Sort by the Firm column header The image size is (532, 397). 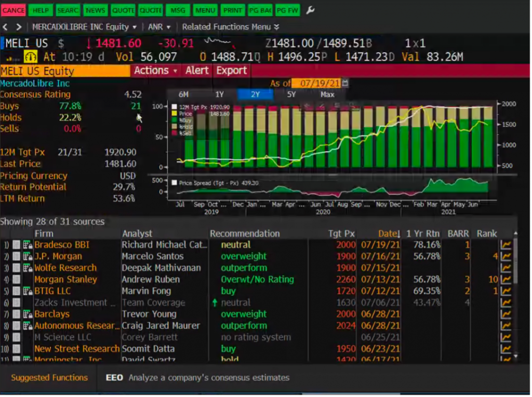pos(44,234)
